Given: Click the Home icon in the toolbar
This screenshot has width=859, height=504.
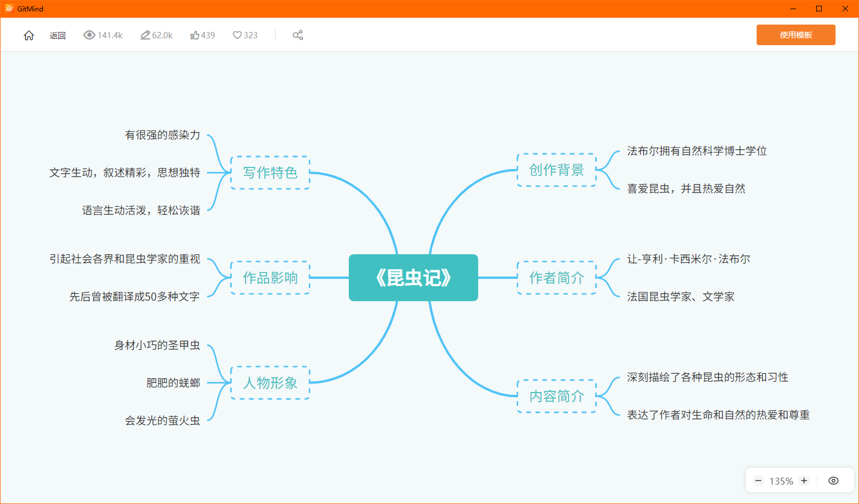Looking at the screenshot, I should (x=29, y=35).
